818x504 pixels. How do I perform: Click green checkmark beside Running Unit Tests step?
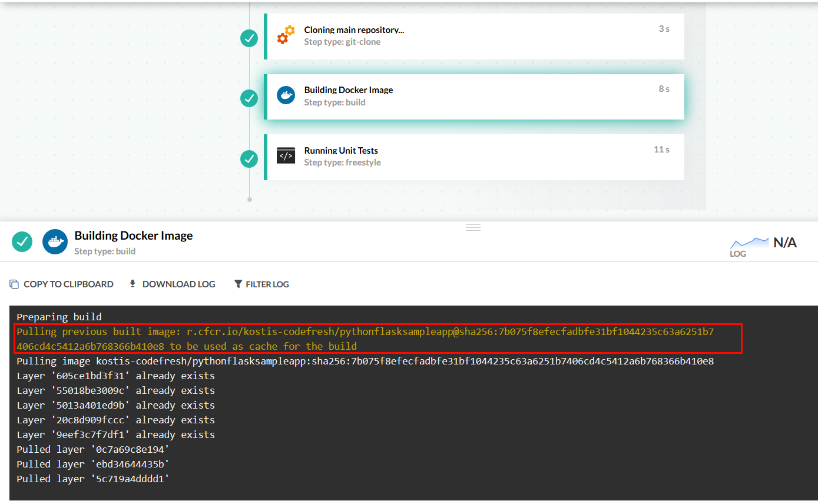pos(249,159)
